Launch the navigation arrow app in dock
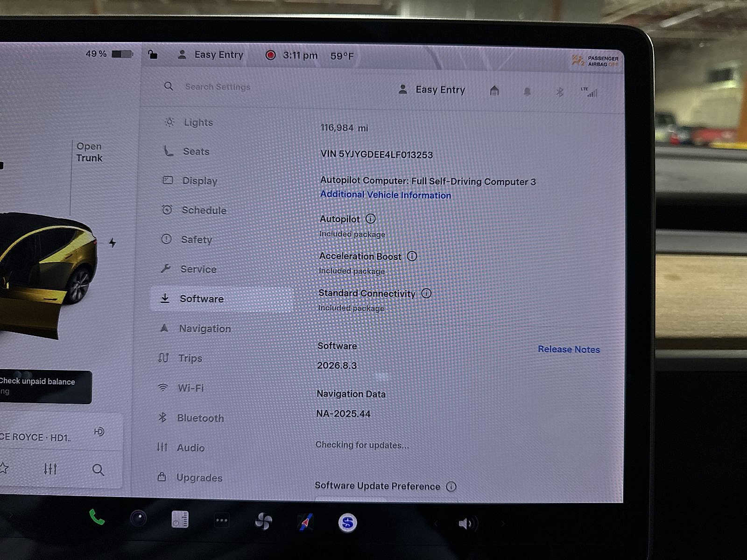The height and width of the screenshot is (560, 747). (x=305, y=522)
